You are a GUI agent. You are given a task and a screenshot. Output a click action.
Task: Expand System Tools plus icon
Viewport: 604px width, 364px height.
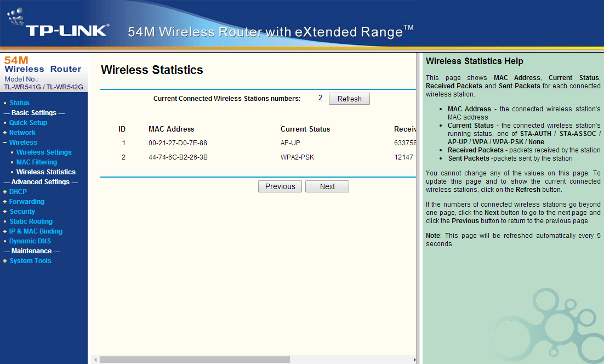click(5, 261)
